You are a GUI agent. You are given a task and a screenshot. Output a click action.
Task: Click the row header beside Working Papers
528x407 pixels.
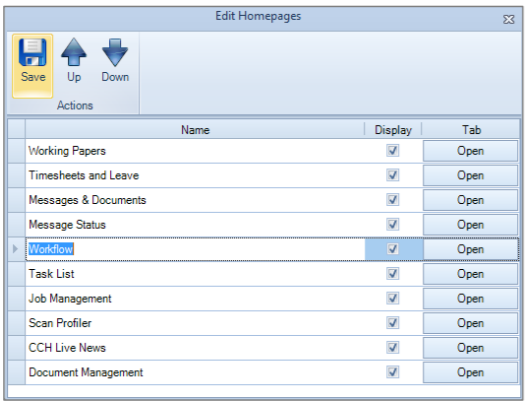click(x=16, y=151)
